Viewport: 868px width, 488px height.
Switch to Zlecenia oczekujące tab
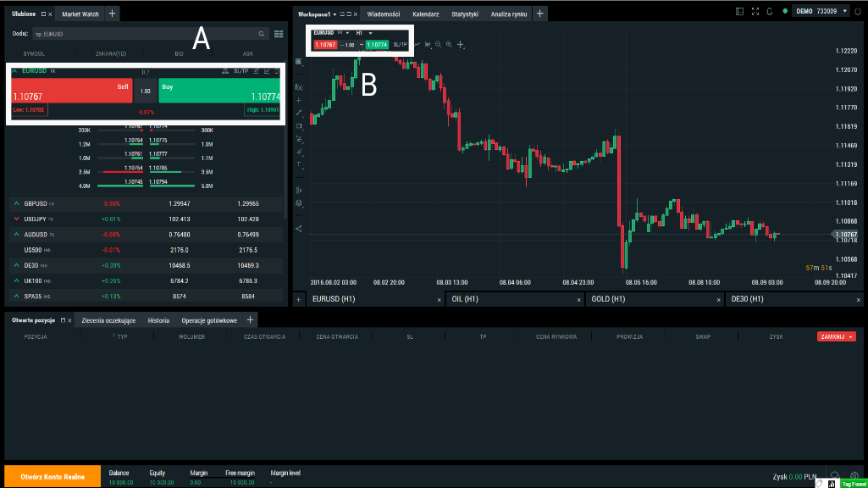(x=108, y=320)
